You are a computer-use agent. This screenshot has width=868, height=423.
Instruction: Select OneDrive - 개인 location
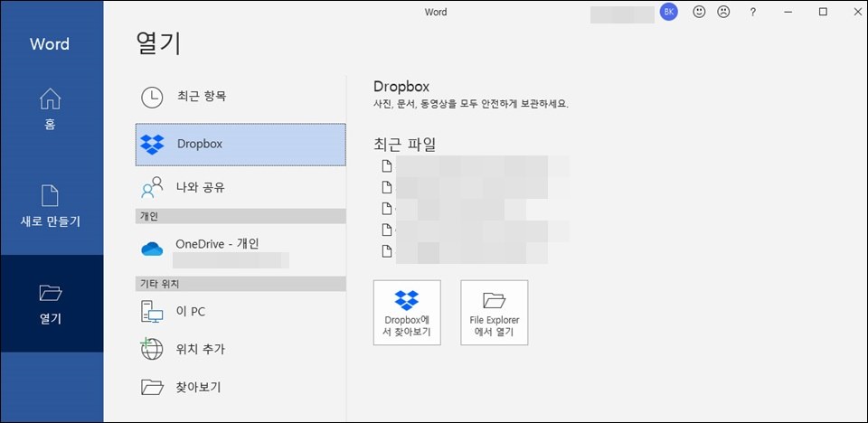click(x=241, y=250)
